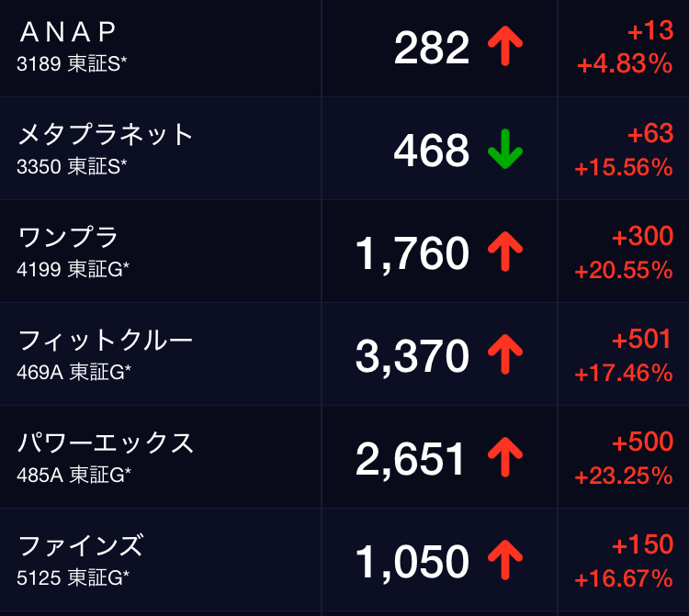Open the メタプラネット stock name
Viewport: 689px width, 616px height.
tap(107, 135)
